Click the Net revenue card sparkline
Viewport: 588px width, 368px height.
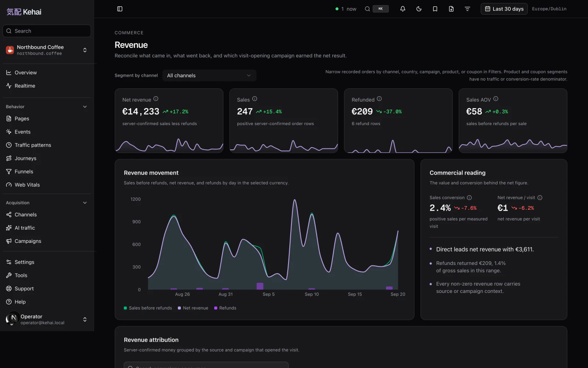click(x=169, y=145)
